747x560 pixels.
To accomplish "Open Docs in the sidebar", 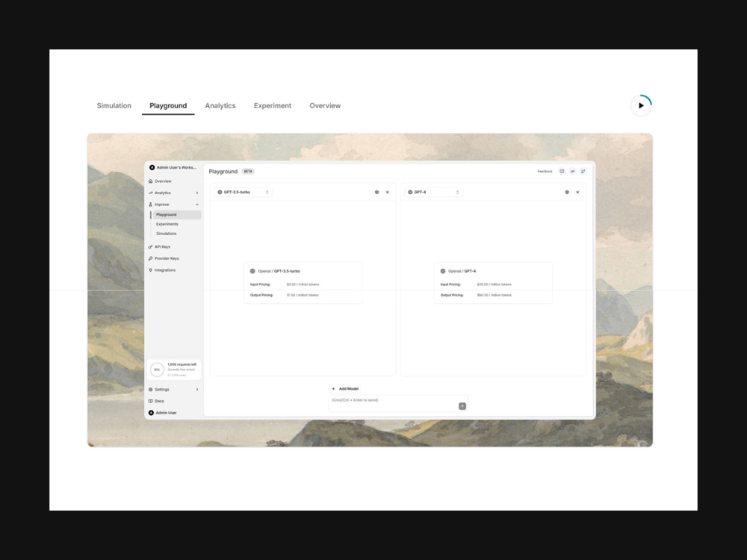I will (x=159, y=401).
